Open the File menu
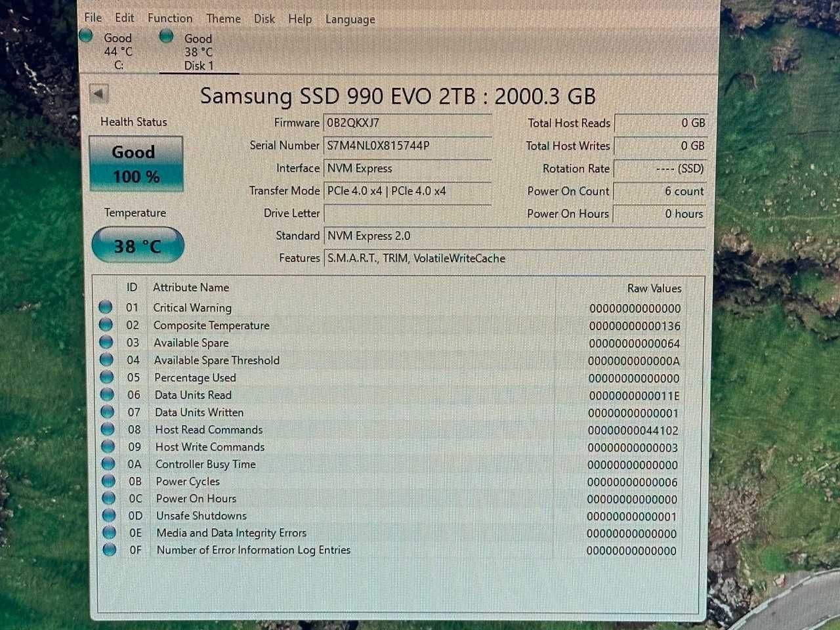The width and height of the screenshot is (840, 630). coord(93,18)
